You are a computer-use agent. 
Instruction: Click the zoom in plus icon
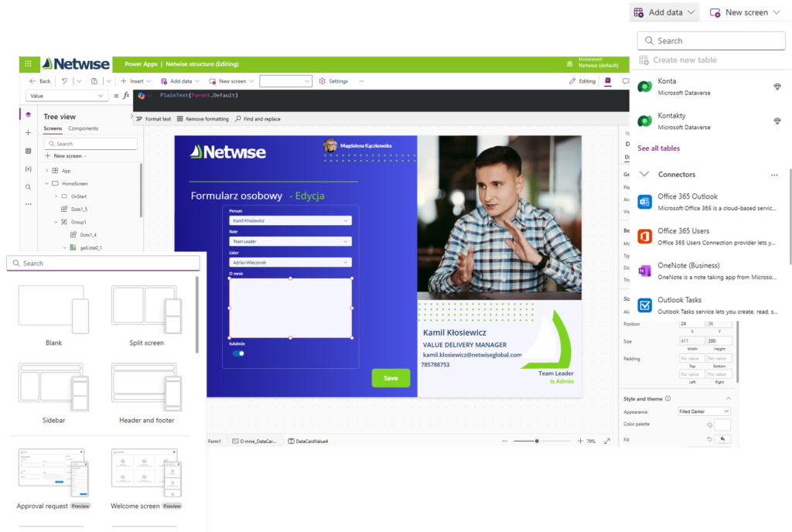[580, 442]
